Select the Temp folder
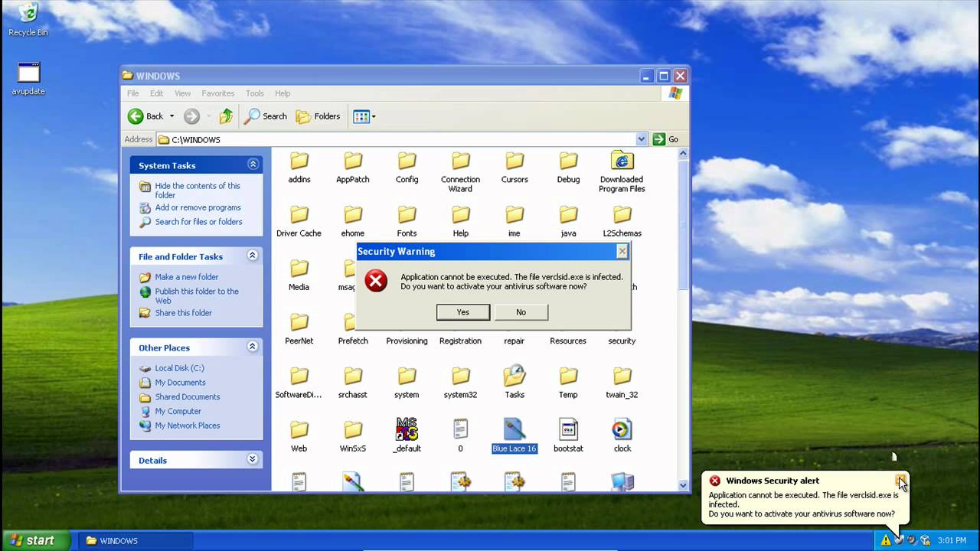This screenshot has height=551, width=980. [x=568, y=383]
